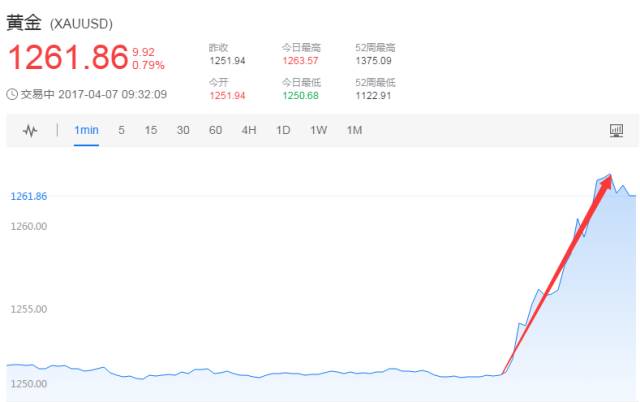The image size is (640, 402).
Task: Switch to the 5 minute interval
Action: [121, 131]
